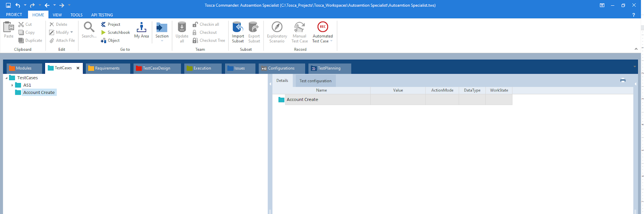Open ribbon display options in title bar
The height and width of the screenshot is (214, 644).
pos(602,5)
